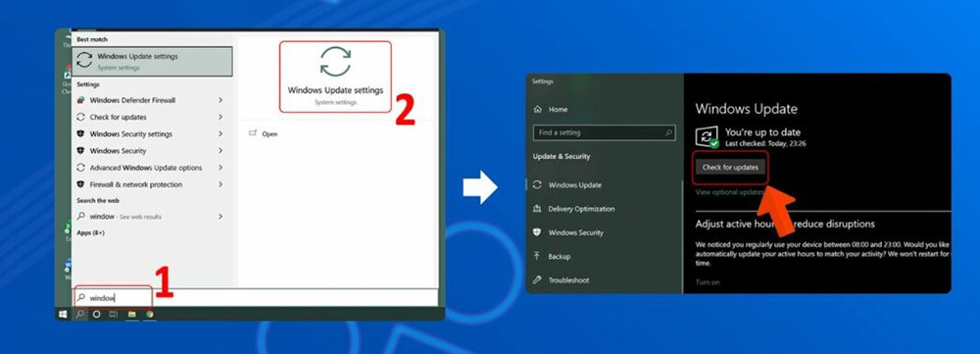Click the up-to-date status icon with green check
Screen dimensions: 980x354
pos(708,137)
